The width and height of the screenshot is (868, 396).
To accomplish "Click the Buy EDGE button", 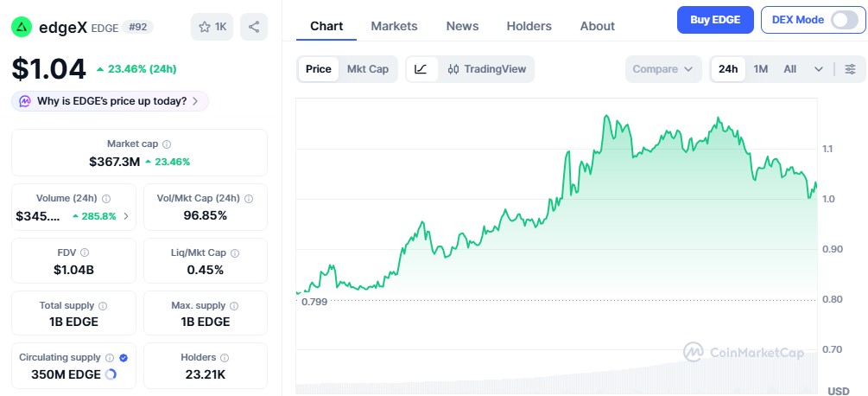I will 715,20.
